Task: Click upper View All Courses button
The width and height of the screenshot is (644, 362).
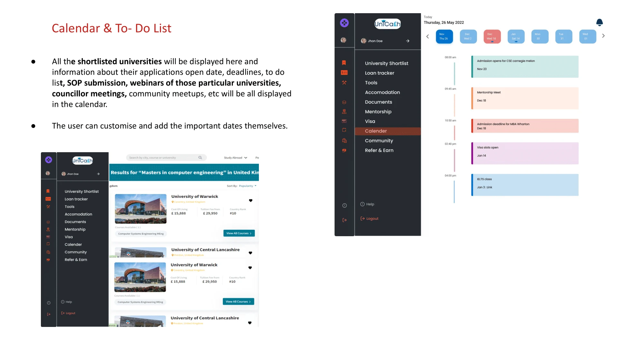Action: pyautogui.click(x=239, y=233)
